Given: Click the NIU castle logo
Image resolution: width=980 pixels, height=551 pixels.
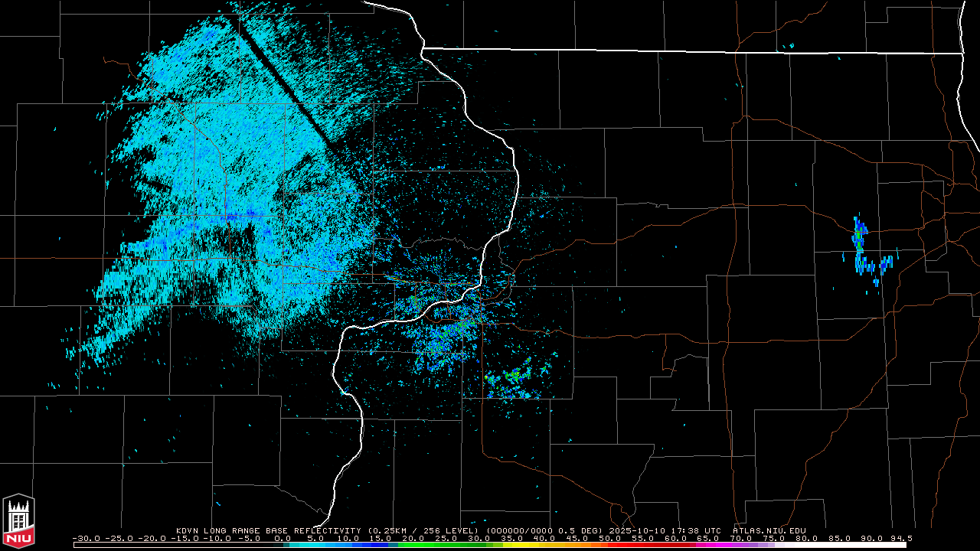Looking at the screenshot, I should pos(18,521).
